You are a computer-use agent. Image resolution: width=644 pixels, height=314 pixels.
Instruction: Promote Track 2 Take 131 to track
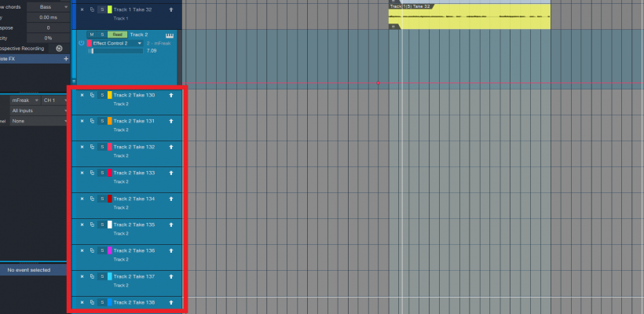[x=171, y=121]
